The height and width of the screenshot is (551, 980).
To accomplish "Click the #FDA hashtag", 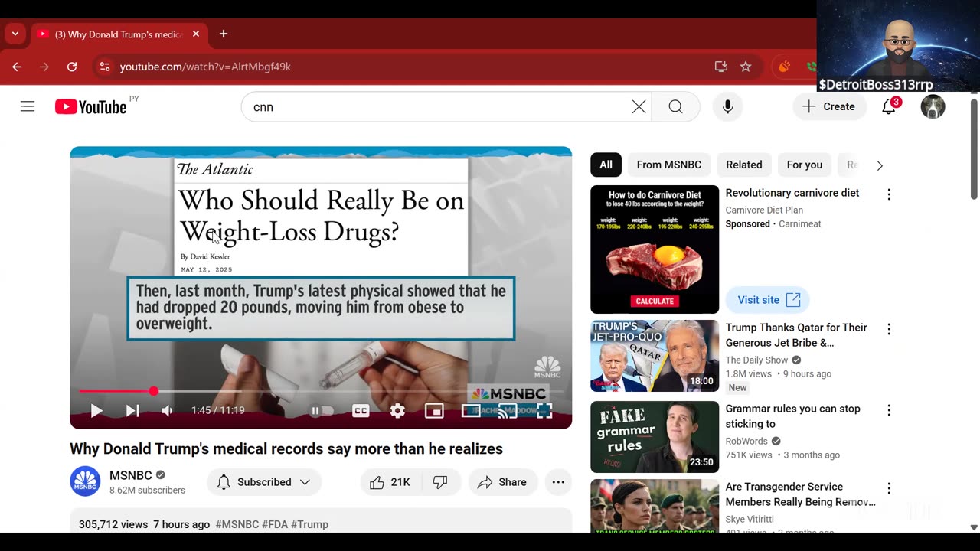I will click(275, 524).
